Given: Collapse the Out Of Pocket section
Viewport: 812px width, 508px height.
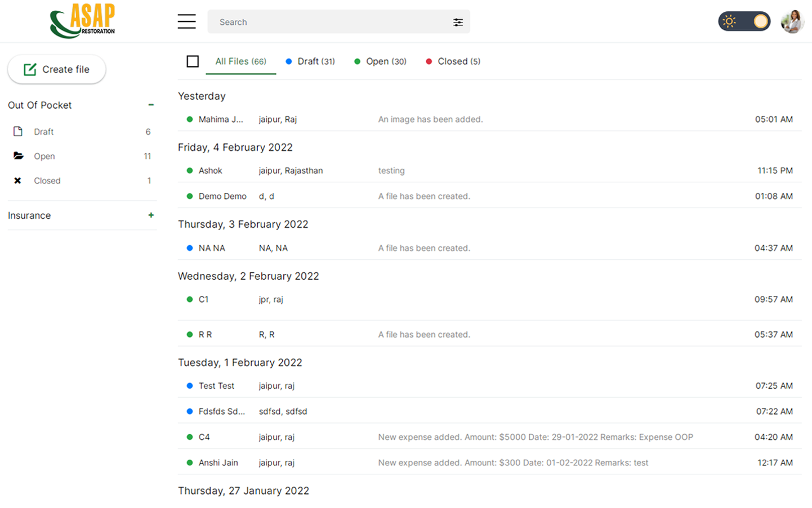Looking at the screenshot, I should [151, 105].
